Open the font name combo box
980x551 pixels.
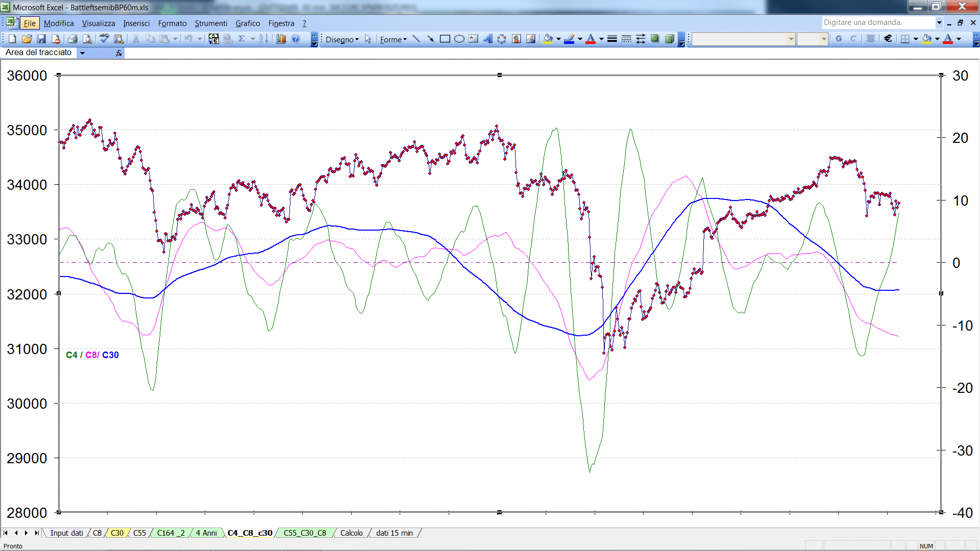744,39
